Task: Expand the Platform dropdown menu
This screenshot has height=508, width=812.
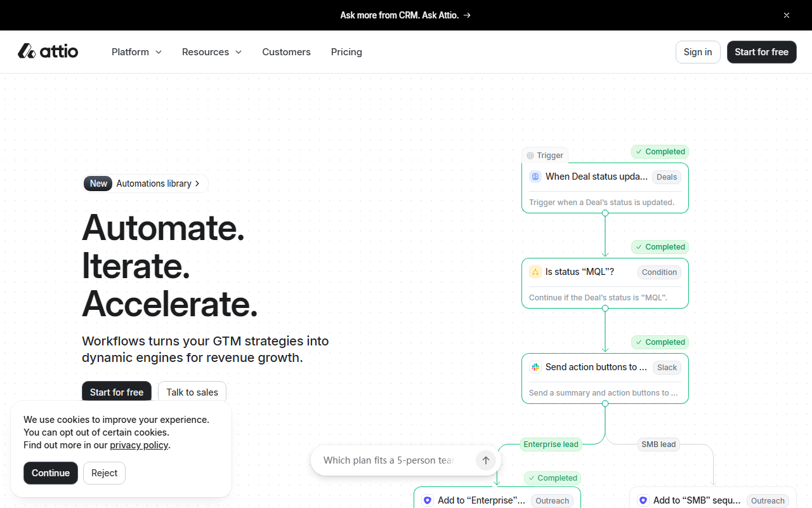Action: point(136,52)
